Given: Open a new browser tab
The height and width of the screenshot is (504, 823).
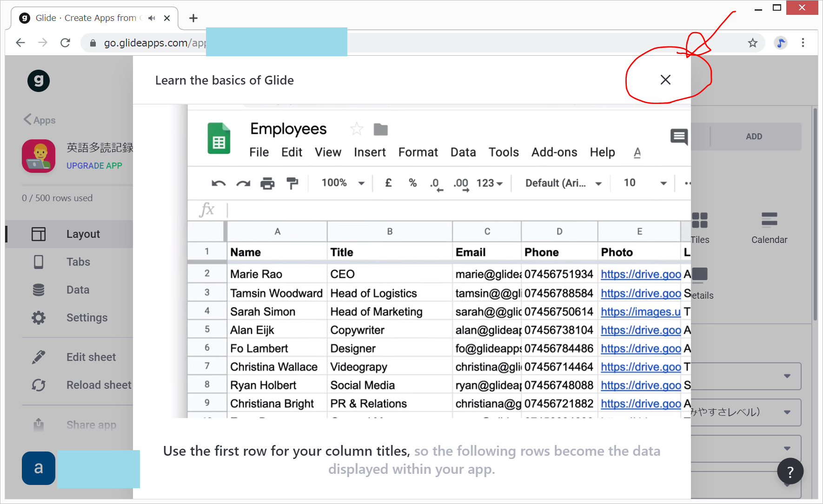Looking at the screenshot, I should click(x=193, y=18).
